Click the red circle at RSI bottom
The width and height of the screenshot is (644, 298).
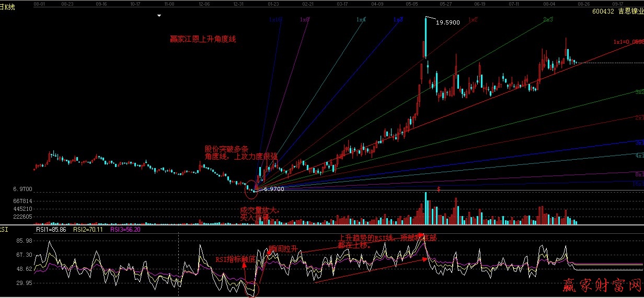click(252, 289)
